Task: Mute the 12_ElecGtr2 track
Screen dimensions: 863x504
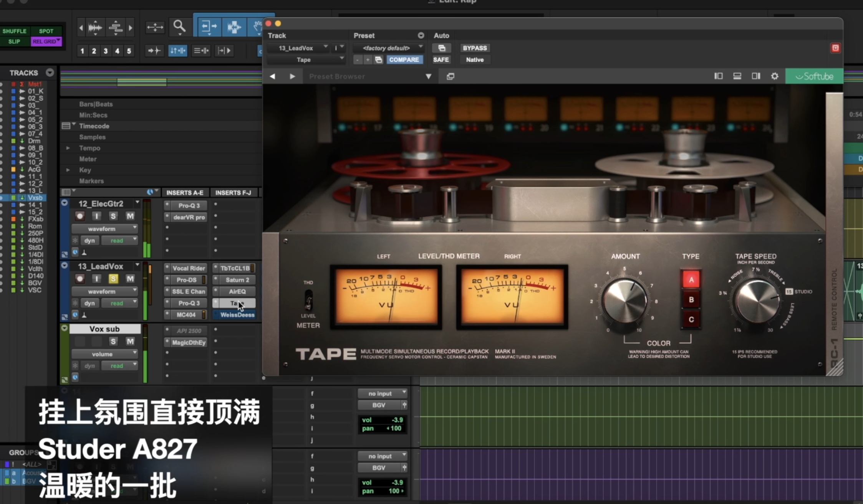Action: pos(130,216)
